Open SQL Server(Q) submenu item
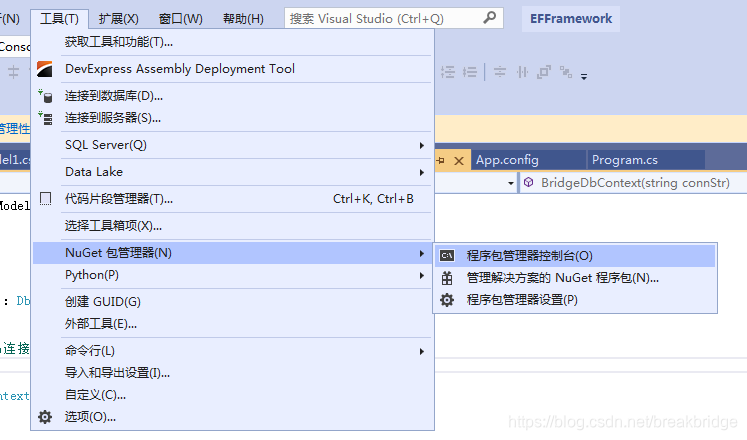 tap(233, 145)
